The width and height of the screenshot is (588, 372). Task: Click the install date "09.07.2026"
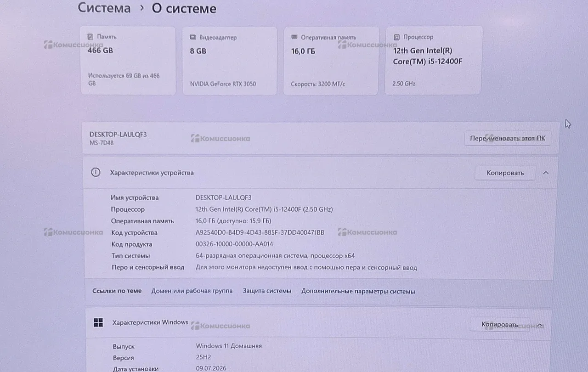[x=211, y=368]
